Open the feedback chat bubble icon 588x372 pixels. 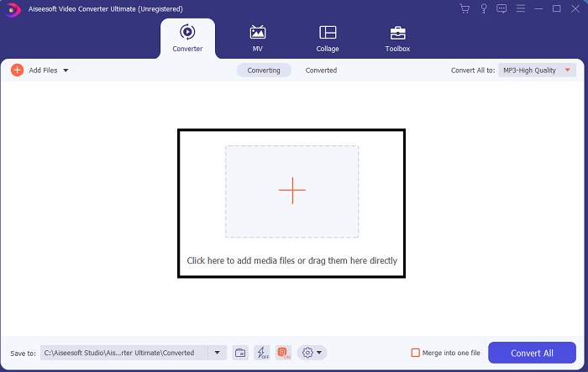click(501, 8)
